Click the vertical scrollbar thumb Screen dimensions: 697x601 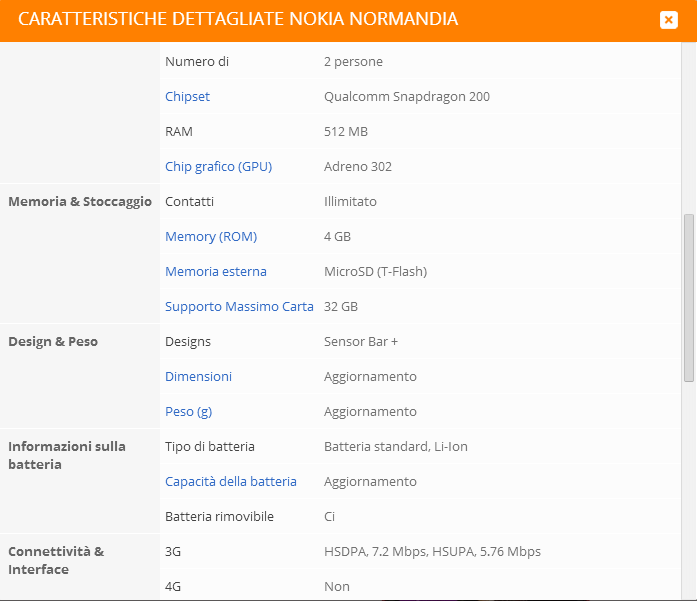point(689,298)
